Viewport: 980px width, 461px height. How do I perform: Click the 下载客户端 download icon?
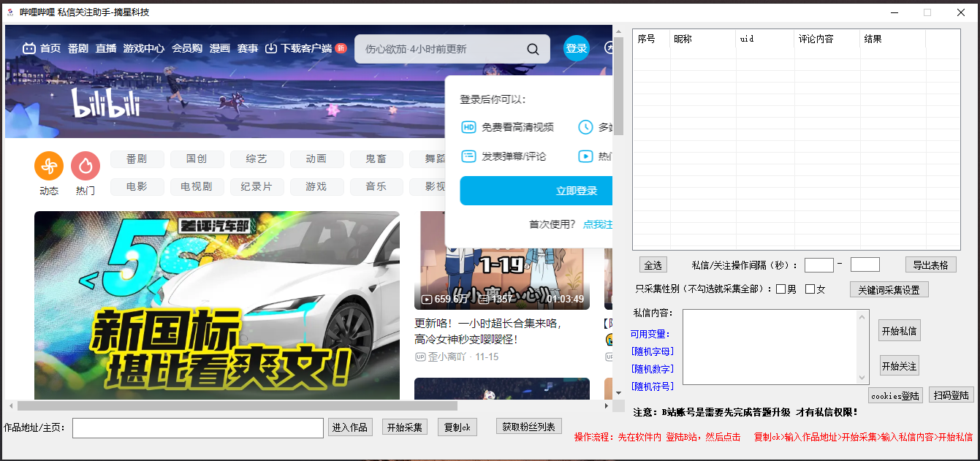271,48
